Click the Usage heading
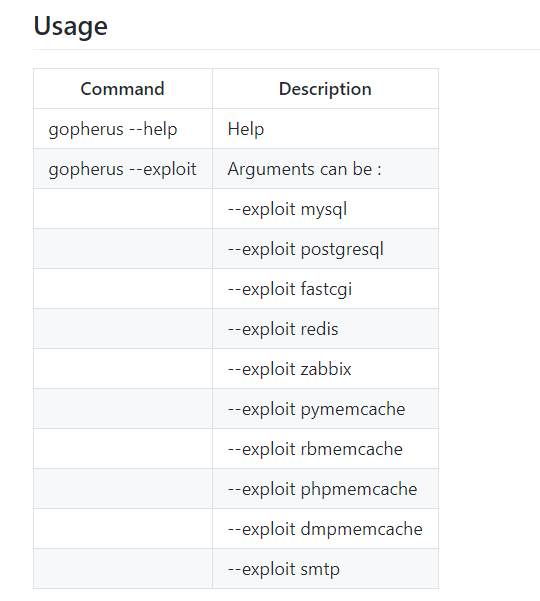The height and width of the screenshot is (601, 540). click(71, 26)
